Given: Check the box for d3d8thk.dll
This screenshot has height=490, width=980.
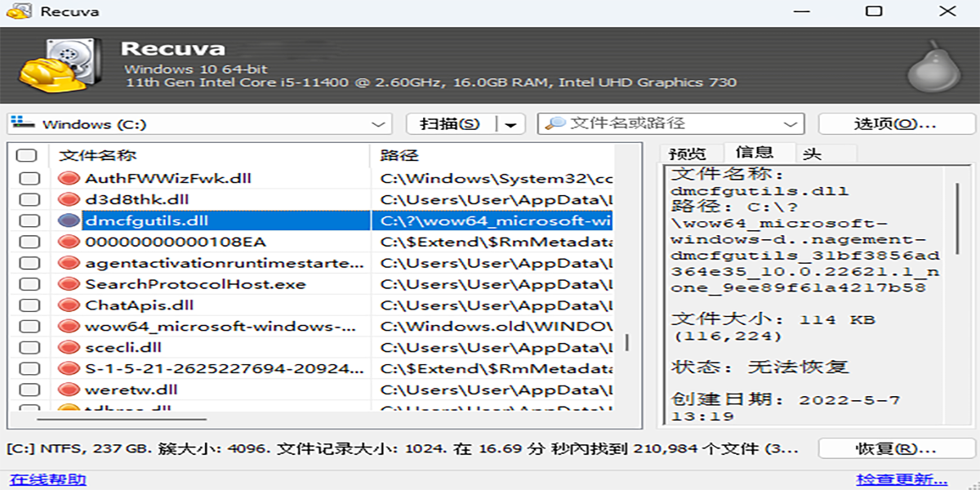Looking at the screenshot, I should 29,199.
